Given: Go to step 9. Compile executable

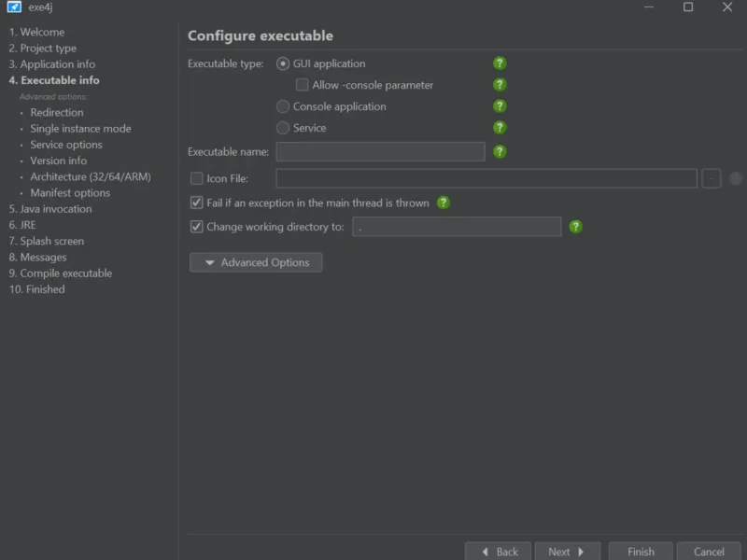Looking at the screenshot, I should (x=61, y=273).
